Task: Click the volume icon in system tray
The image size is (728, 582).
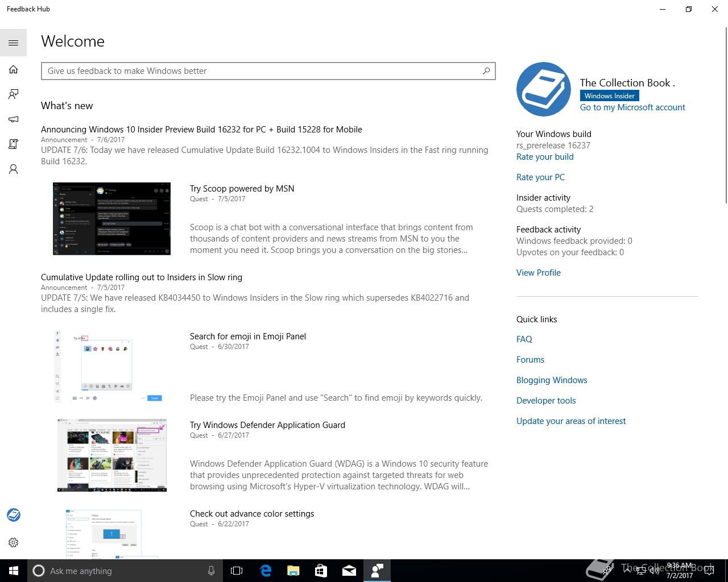Action: point(654,571)
